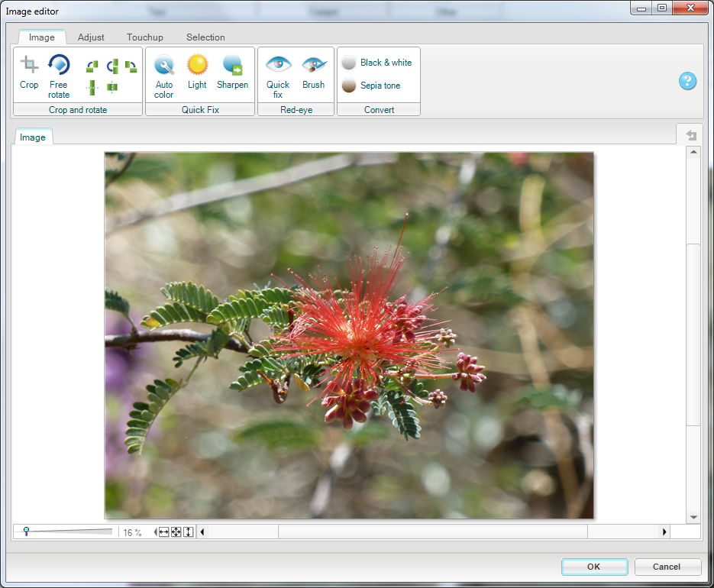Switch to the Selection ribbon tab
This screenshot has height=588, width=714.
point(205,37)
